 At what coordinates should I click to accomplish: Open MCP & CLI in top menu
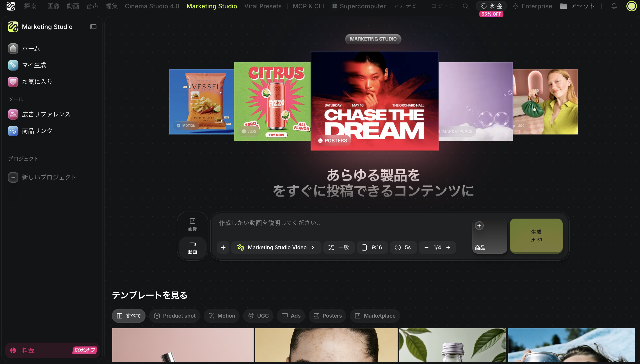pyautogui.click(x=308, y=6)
